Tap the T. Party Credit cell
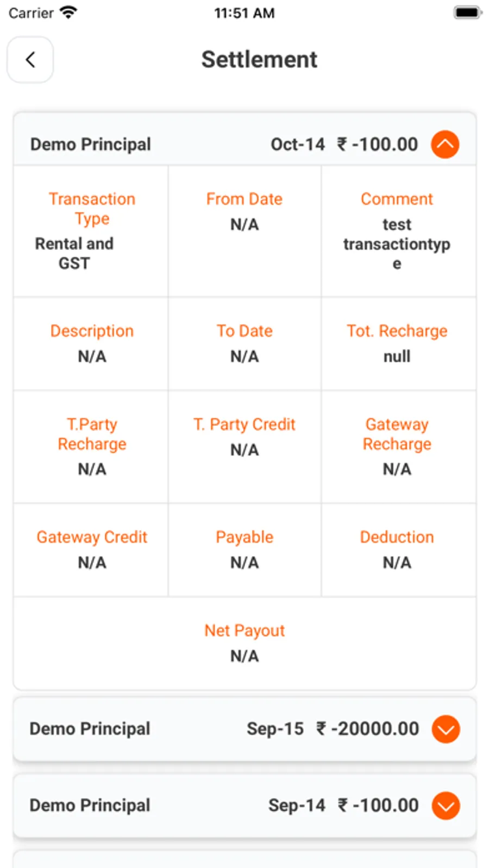Screen dimensions: 489x868 244,437
